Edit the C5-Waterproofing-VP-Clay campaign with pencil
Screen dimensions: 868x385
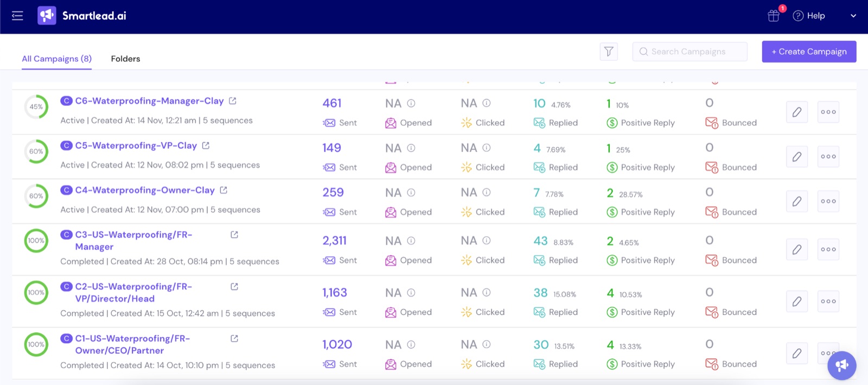[797, 156]
